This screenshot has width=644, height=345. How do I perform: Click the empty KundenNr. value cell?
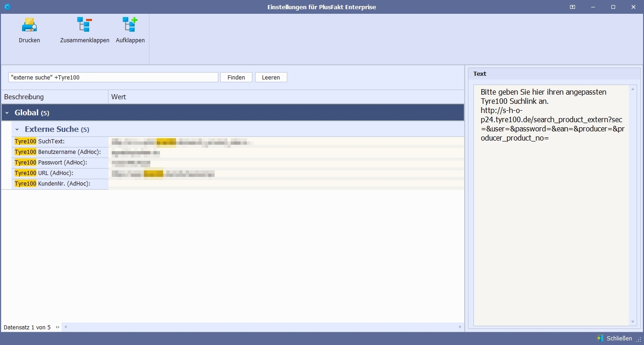point(286,184)
